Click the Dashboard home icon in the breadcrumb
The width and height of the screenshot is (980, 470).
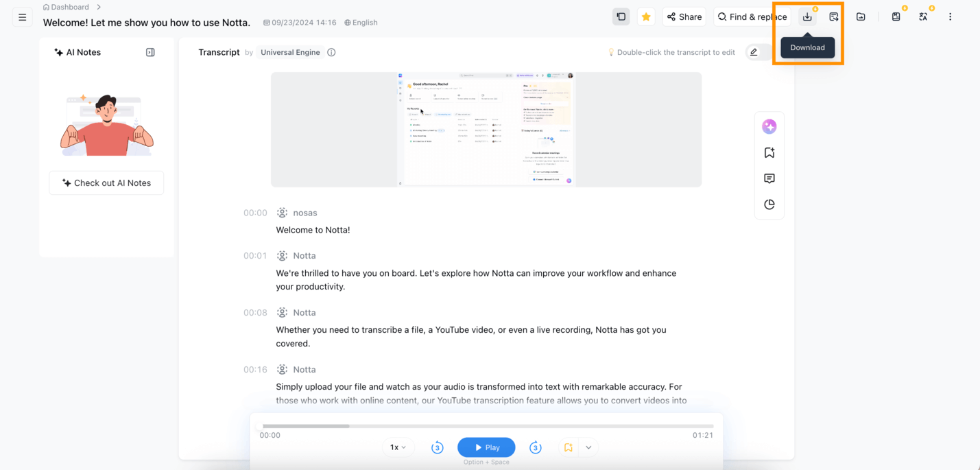click(x=46, y=8)
